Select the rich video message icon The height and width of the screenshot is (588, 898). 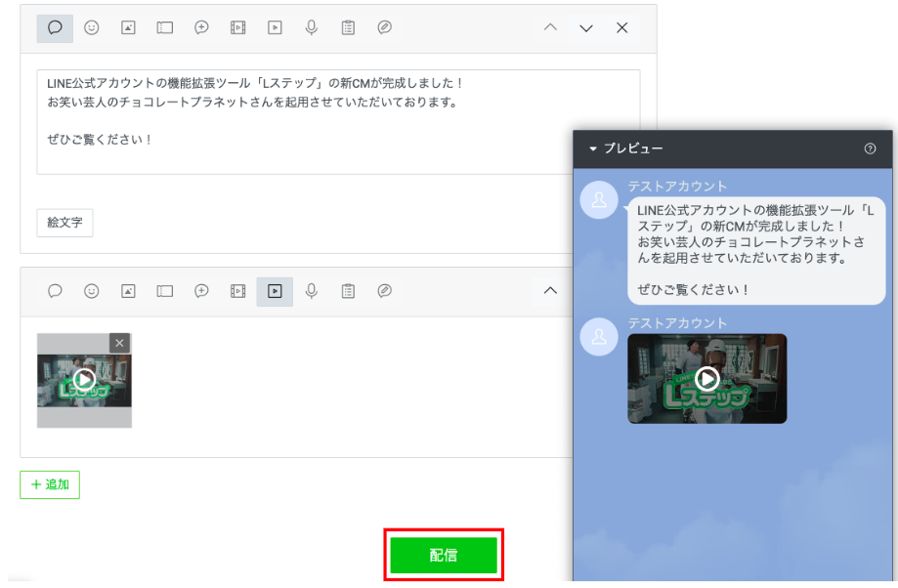(237, 28)
